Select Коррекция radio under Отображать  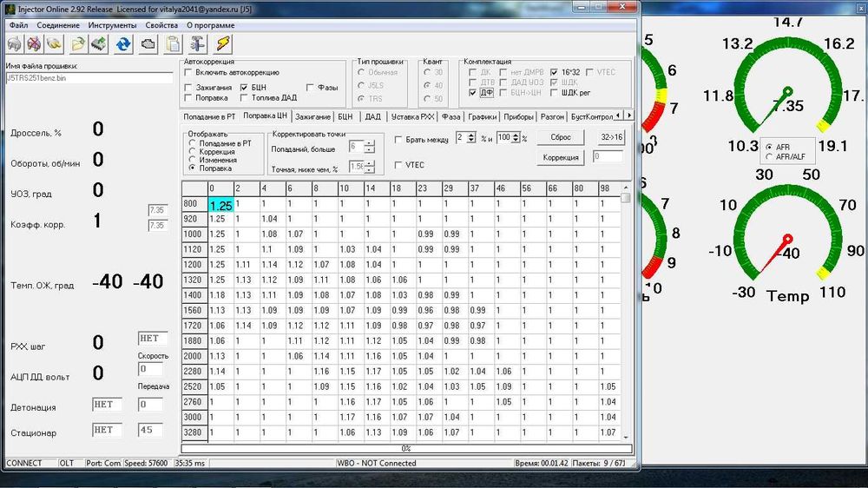tap(193, 152)
